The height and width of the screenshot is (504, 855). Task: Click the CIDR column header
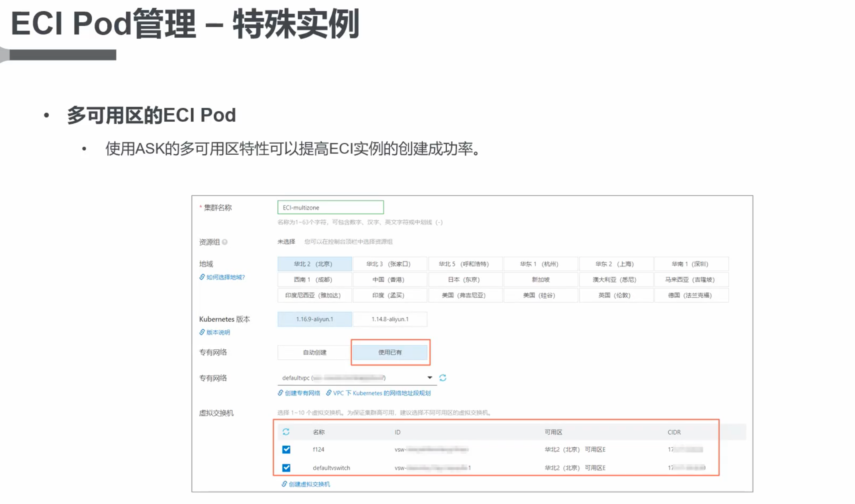674,432
